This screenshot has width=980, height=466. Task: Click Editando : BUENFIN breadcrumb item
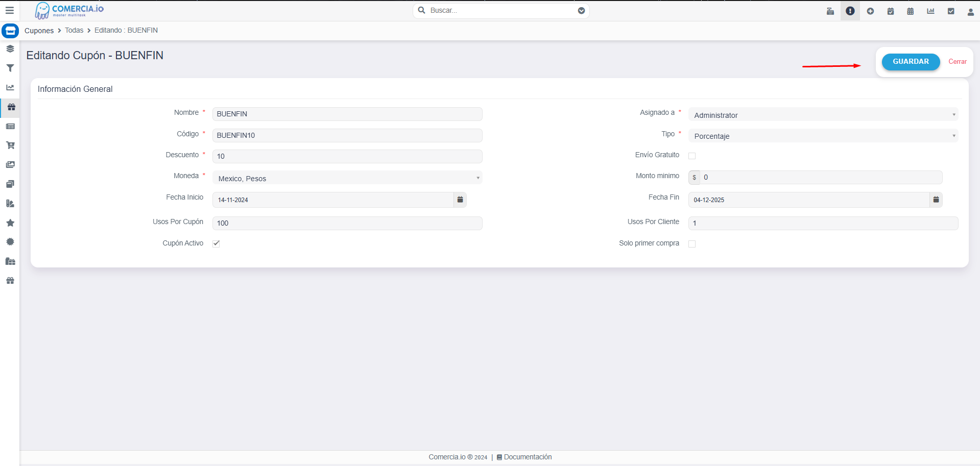click(126, 31)
